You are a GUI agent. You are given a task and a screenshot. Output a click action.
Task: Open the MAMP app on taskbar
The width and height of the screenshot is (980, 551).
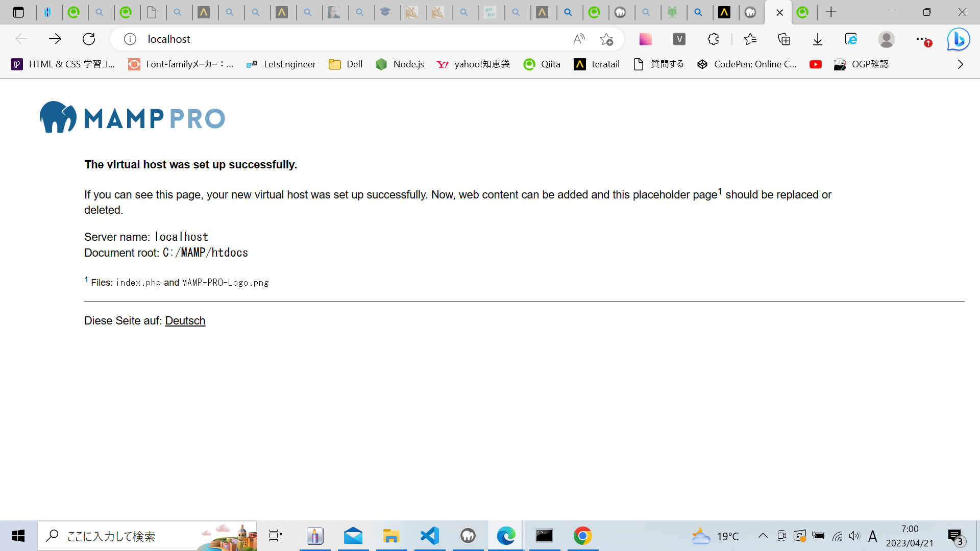click(x=468, y=536)
